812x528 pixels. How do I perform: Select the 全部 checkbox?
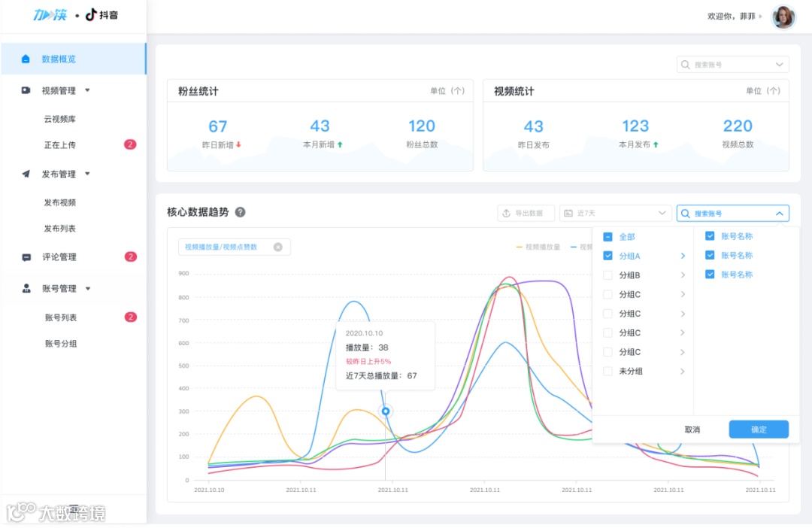[607, 235]
